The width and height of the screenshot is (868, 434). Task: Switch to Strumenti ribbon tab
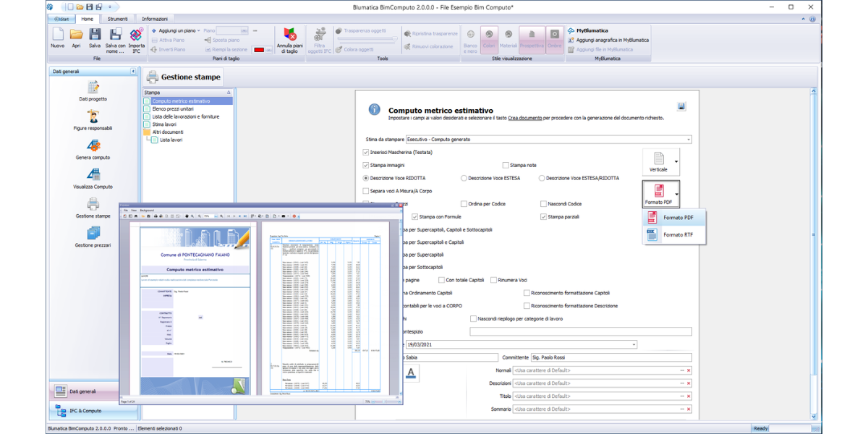coord(118,19)
